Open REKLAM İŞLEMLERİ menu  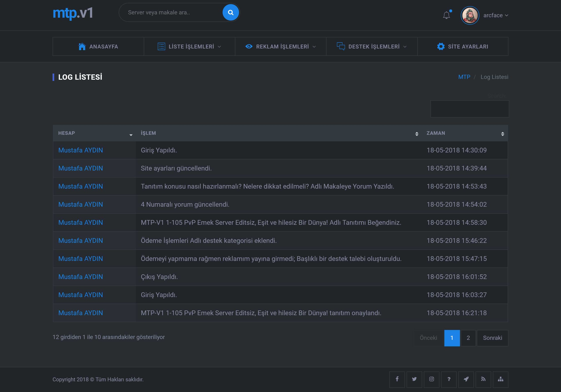pyautogui.click(x=280, y=46)
